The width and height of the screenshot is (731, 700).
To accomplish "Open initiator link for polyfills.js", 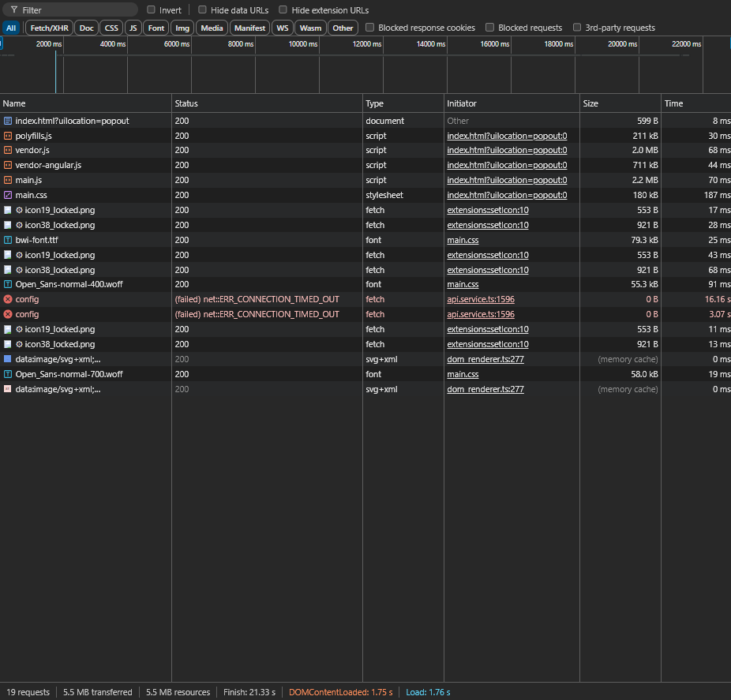I will [508, 136].
